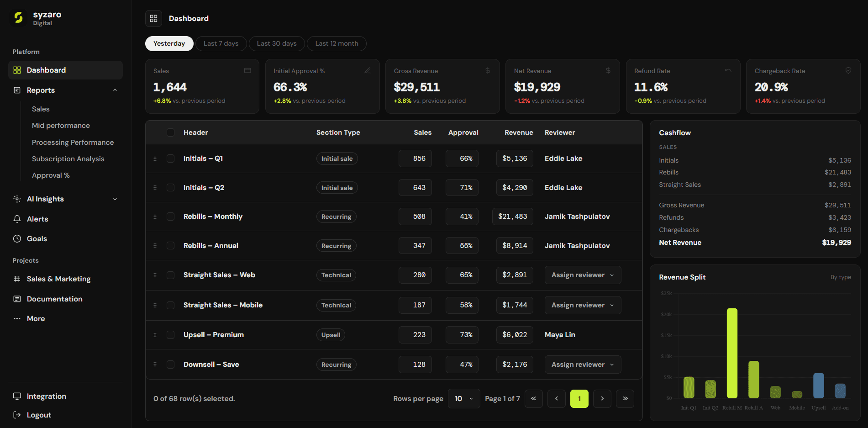Open Assign reviewer dropdown for Downsell – Save

[x=583, y=365]
